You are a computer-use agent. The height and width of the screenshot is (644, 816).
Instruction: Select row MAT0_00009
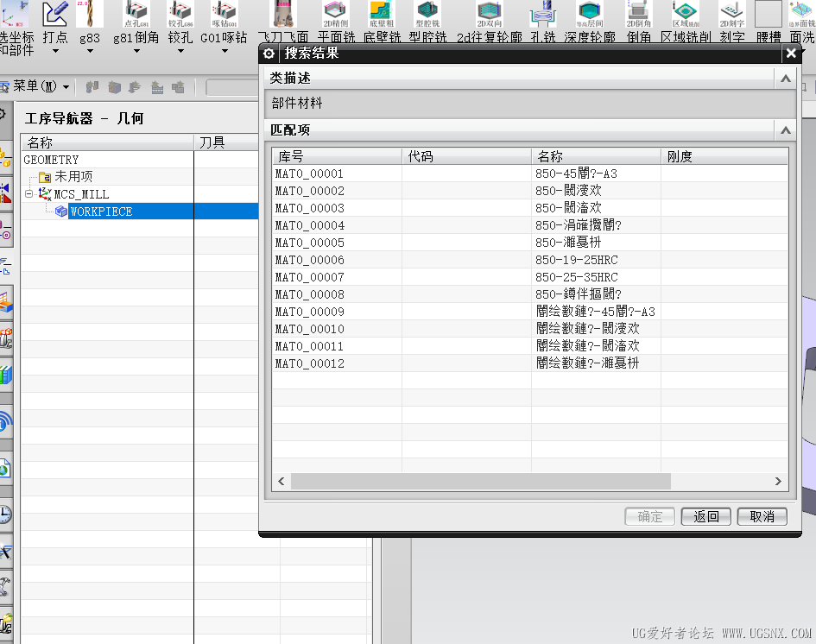530,312
